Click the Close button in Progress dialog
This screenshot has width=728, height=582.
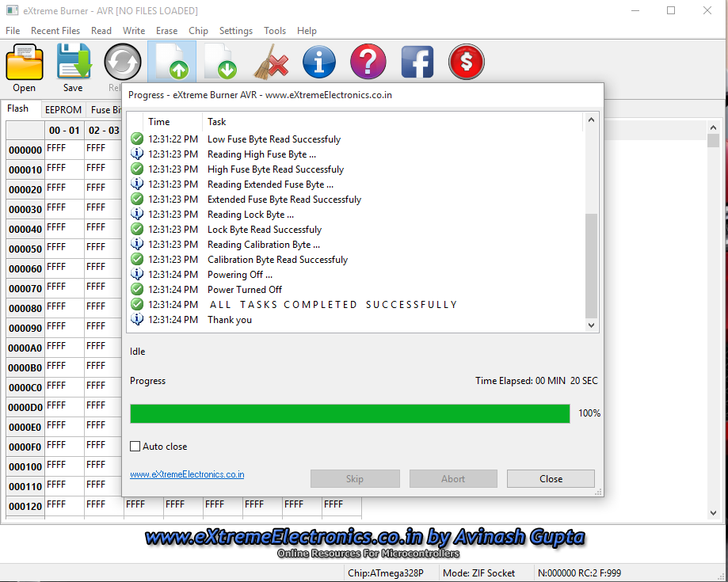pos(551,478)
